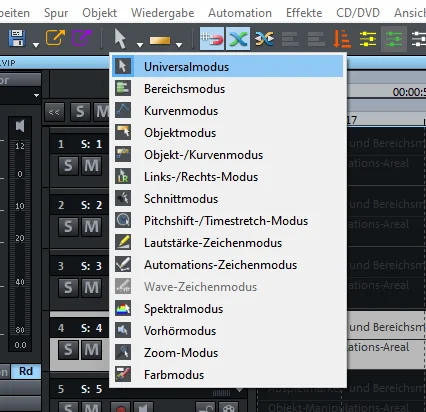The height and width of the screenshot is (412, 426).
Task: Open the Wiedergabe menu
Action: [x=163, y=13]
